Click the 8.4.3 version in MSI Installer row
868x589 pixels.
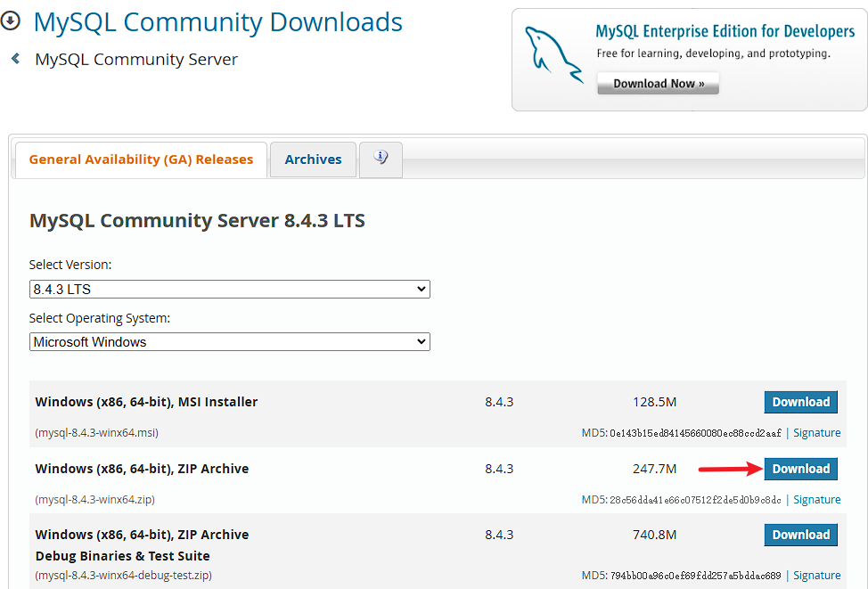pyautogui.click(x=499, y=402)
